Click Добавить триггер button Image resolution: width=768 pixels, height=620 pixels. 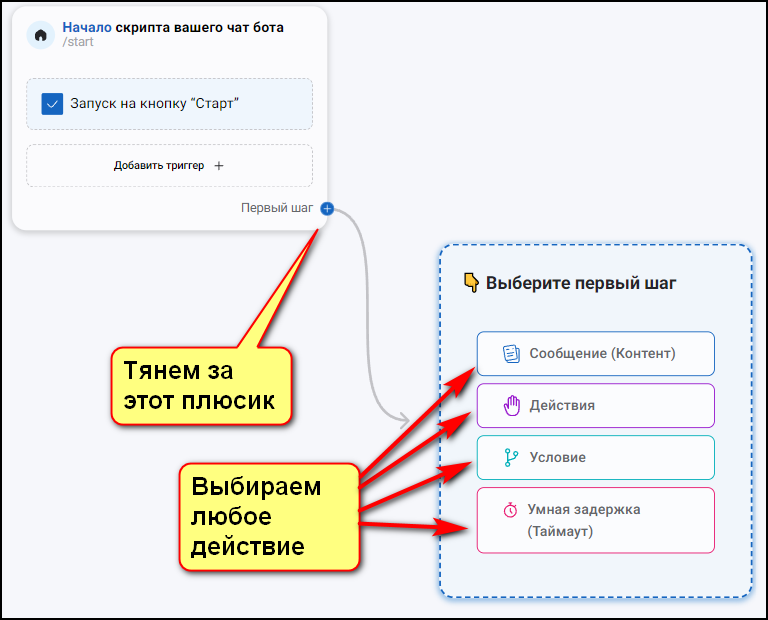coord(169,166)
